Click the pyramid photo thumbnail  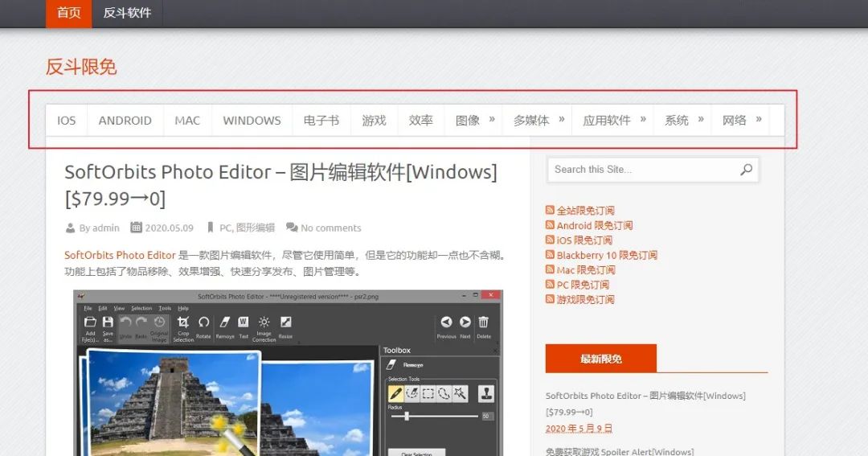click(173, 405)
